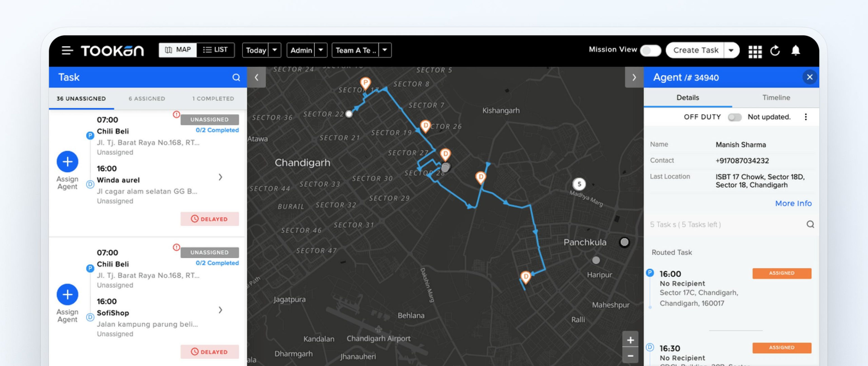Viewport: 868px width, 366px height.
Task: Click the refresh icon in header
Action: (775, 51)
